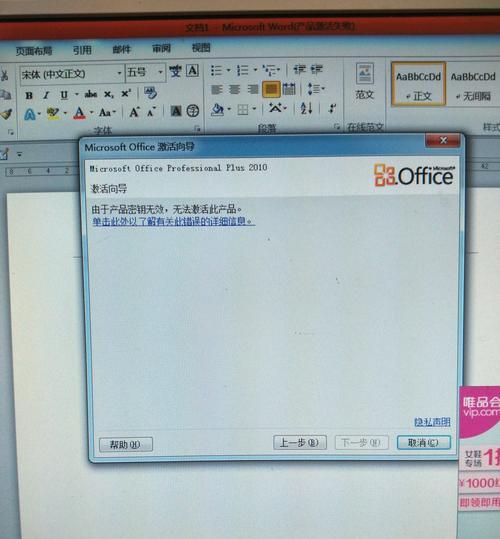
Task: Click the character shading A icon
Action: (176, 111)
